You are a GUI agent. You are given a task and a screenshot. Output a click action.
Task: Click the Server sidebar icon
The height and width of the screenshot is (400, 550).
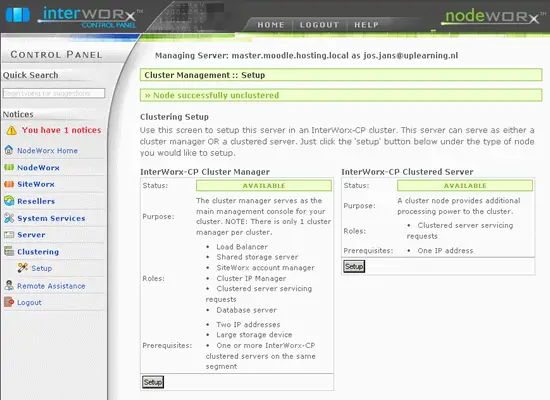[9, 235]
